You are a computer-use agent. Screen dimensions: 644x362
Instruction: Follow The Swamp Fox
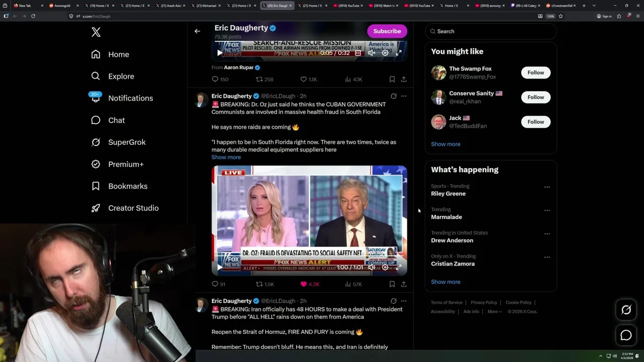[535, 72]
